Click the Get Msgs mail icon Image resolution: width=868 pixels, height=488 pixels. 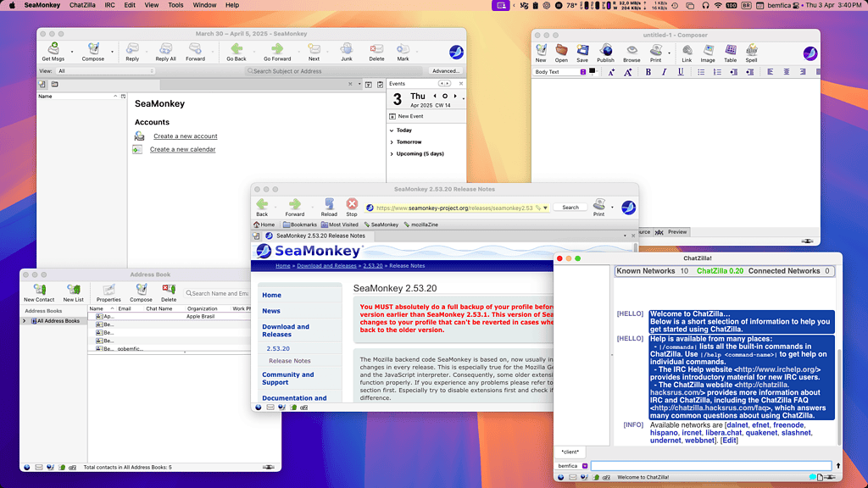pos(53,51)
